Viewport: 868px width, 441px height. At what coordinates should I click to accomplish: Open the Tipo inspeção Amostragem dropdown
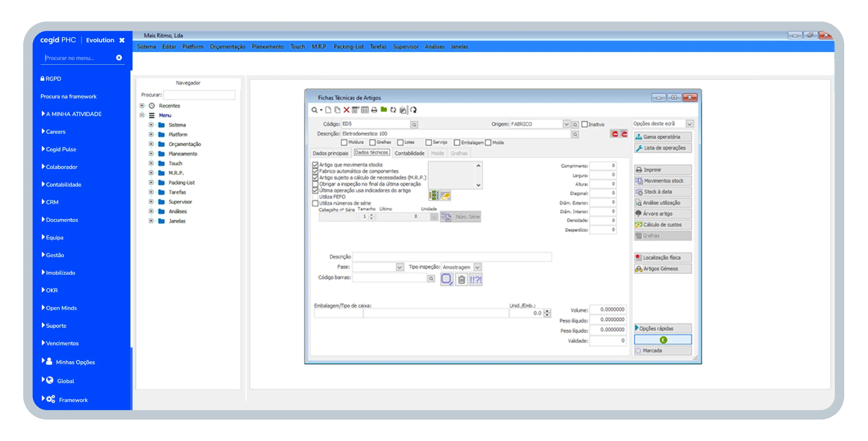click(x=477, y=267)
